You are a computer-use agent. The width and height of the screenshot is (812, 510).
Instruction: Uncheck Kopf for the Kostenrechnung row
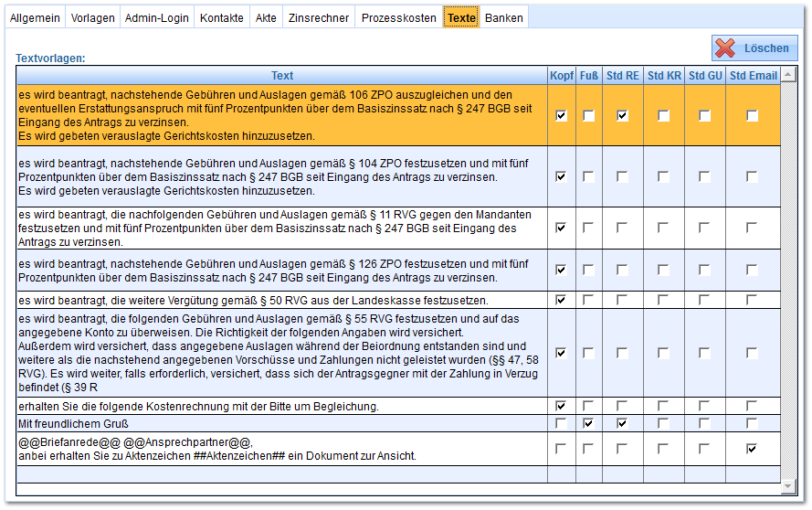561,405
